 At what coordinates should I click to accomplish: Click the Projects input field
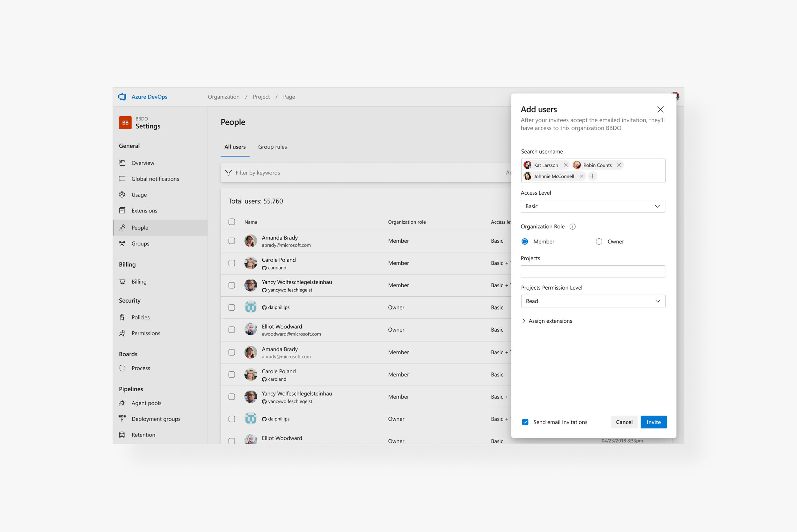click(x=593, y=272)
